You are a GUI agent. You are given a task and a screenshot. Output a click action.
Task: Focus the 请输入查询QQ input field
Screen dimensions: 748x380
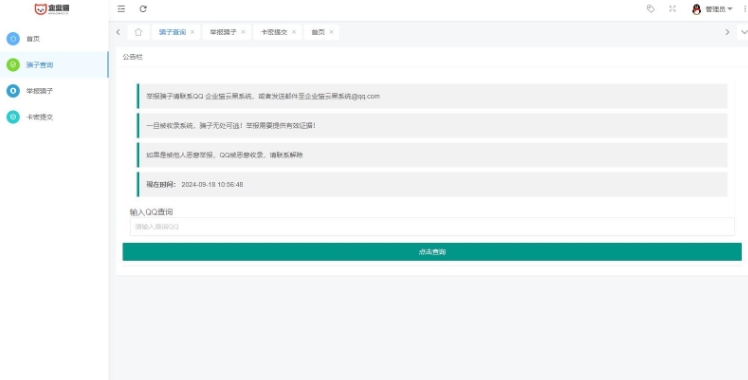click(x=432, y=226)
